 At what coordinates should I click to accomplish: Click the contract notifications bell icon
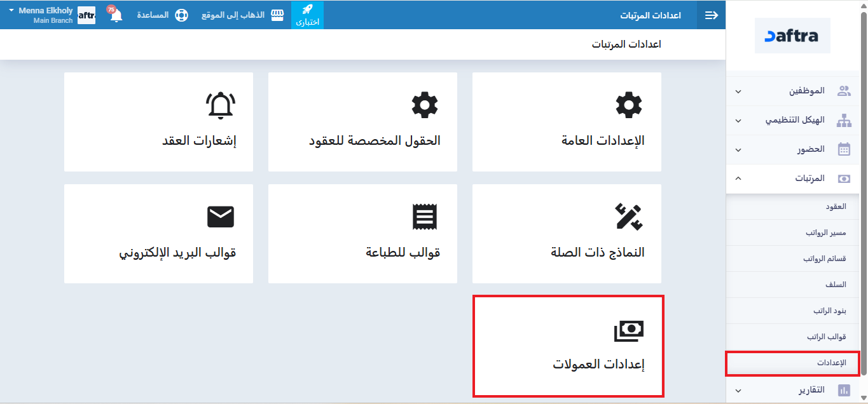tap(221, 105)
